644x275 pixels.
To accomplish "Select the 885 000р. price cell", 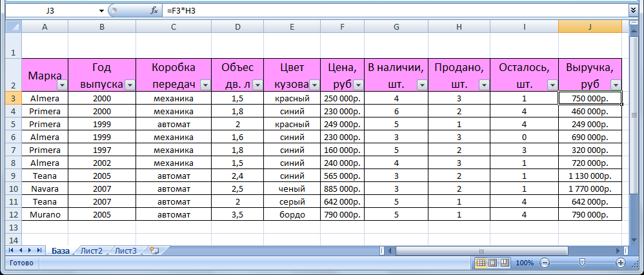I will click(342, 188).
